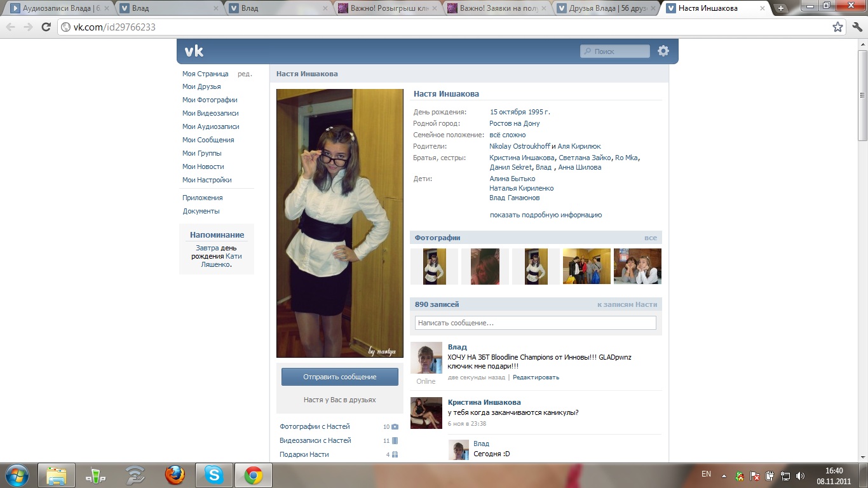This screenshot has width=868, height=488.
Task: Open Skype from the taskbar
Action: (214, 475)
